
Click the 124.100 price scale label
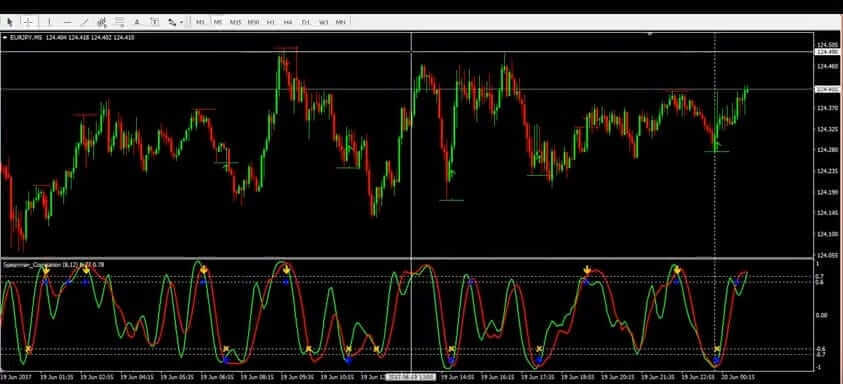click(x=826, y=234)
